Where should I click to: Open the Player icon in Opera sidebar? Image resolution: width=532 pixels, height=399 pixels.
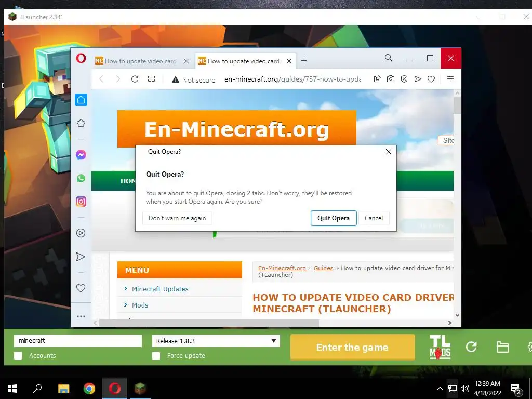click(81, 233)
